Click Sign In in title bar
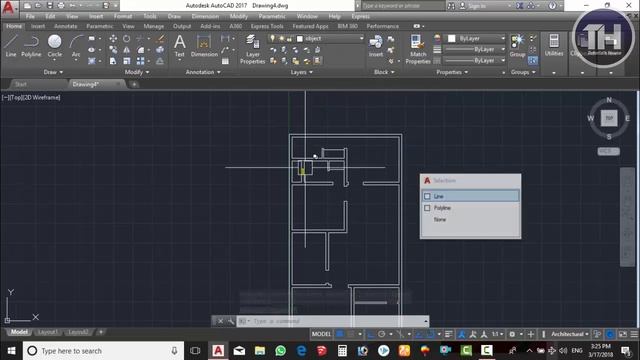 (x=477, y=6)
